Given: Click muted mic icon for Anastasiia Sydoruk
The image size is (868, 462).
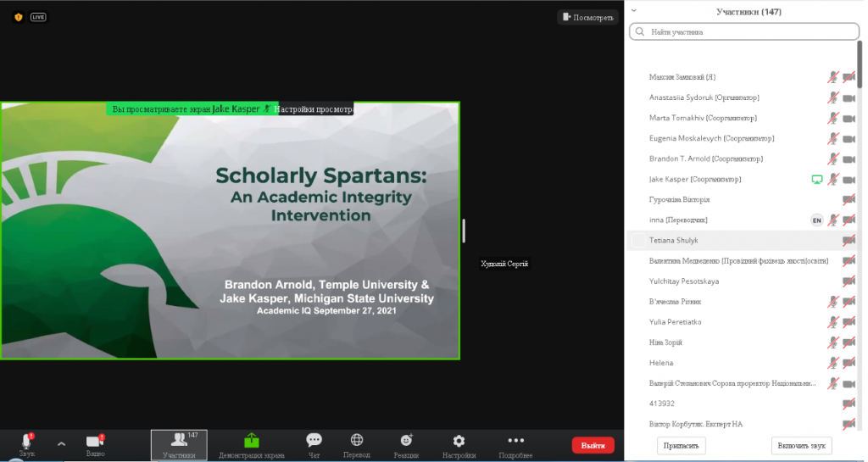Looking at the screenshot, I should click(x=833, y=98).
